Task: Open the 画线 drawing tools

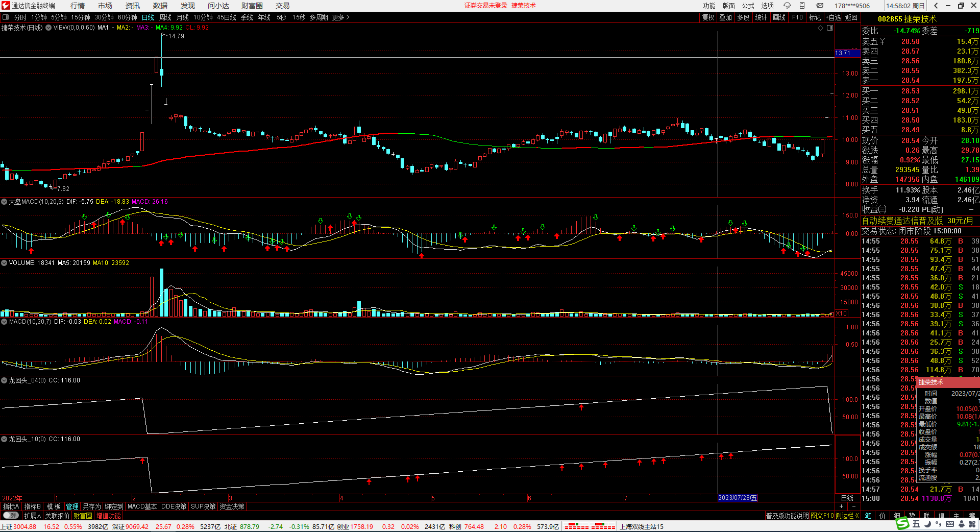Action: [x=779, y=17]
